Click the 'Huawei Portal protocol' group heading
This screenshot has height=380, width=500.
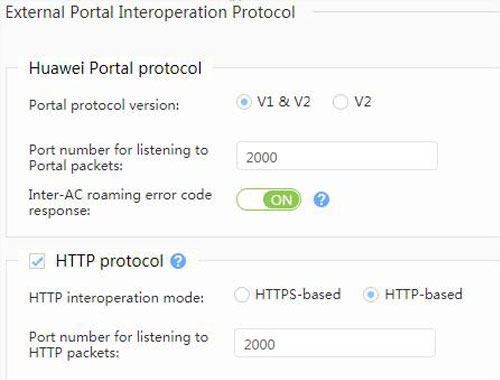pyautogui.click(x=115, y=68)
